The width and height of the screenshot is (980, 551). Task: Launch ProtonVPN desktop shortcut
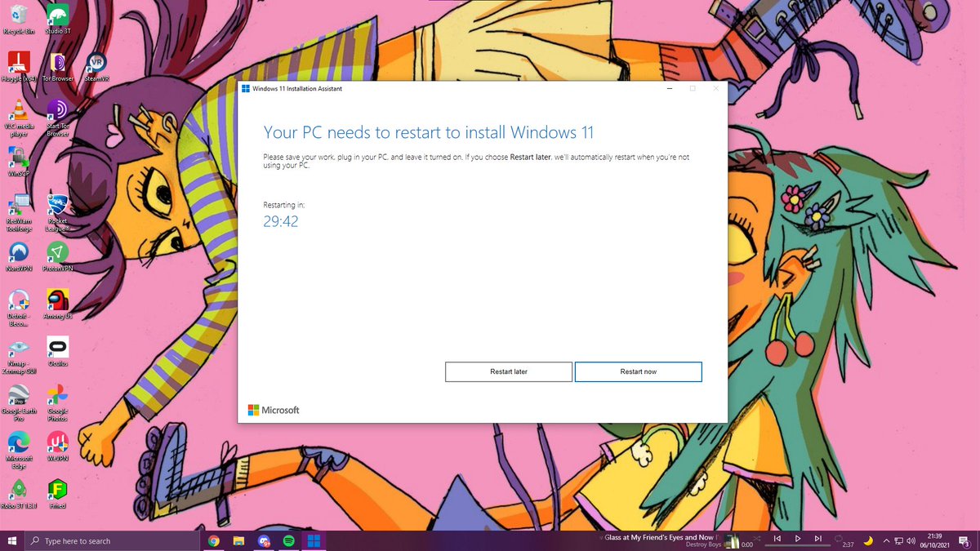57,256
